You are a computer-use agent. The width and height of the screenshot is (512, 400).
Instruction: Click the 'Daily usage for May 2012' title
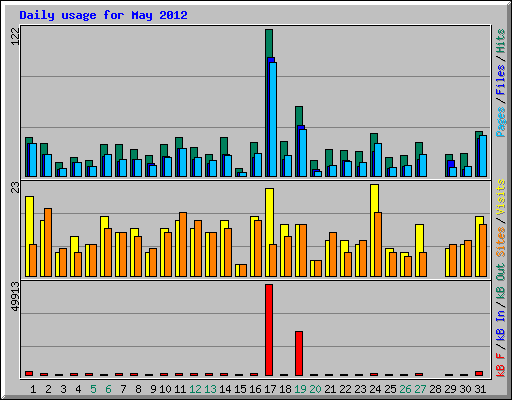pyautogui.click(x=103, y=15)
